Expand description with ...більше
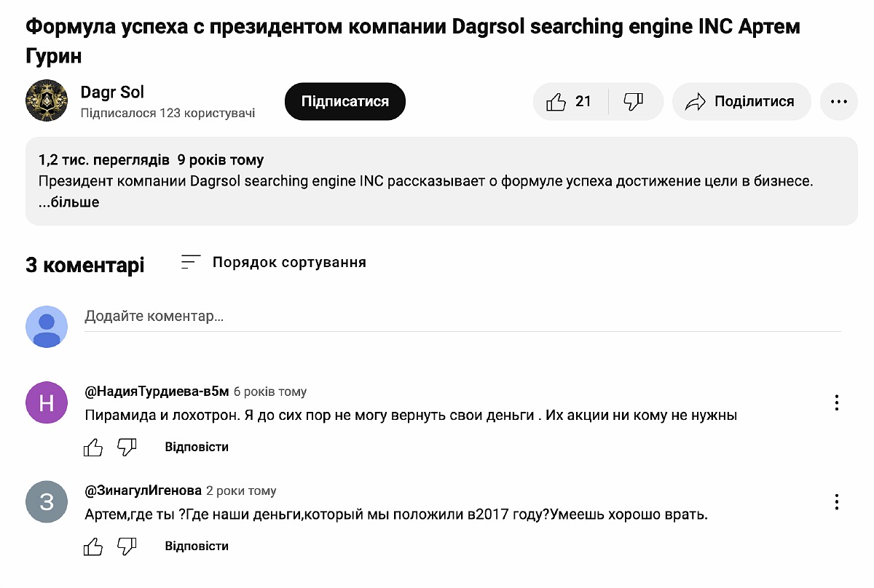Screen dimensions: 874x588 [69, 202]
